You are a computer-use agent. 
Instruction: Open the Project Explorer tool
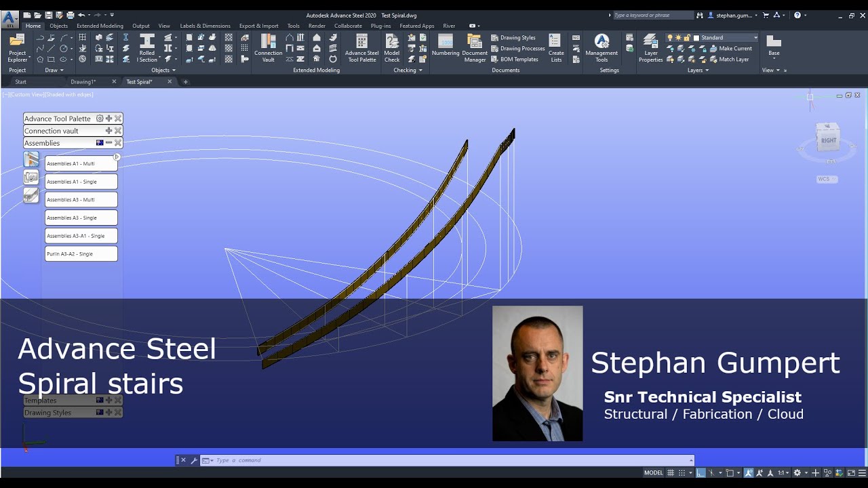click(x=18, y=48)
